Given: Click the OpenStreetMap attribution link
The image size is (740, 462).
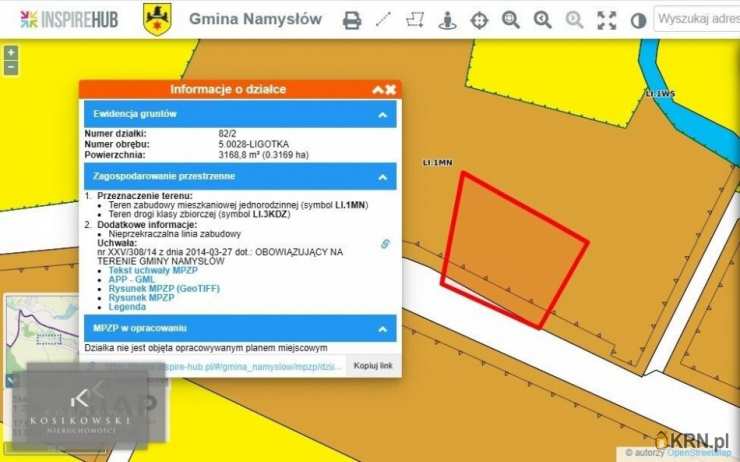Looking at the screenshot, I should (x=698, y=453).
